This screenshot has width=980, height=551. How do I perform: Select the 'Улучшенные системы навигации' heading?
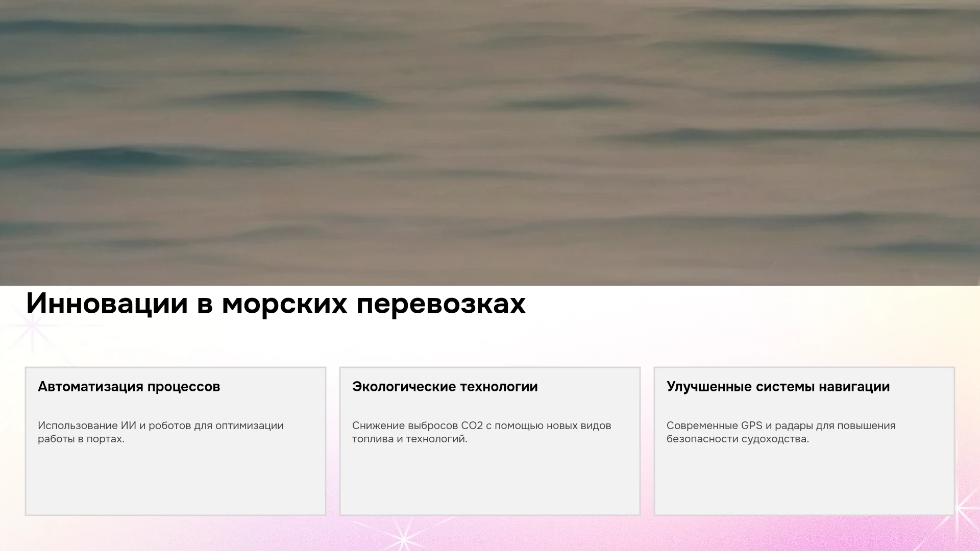click(x=778, y=387)
